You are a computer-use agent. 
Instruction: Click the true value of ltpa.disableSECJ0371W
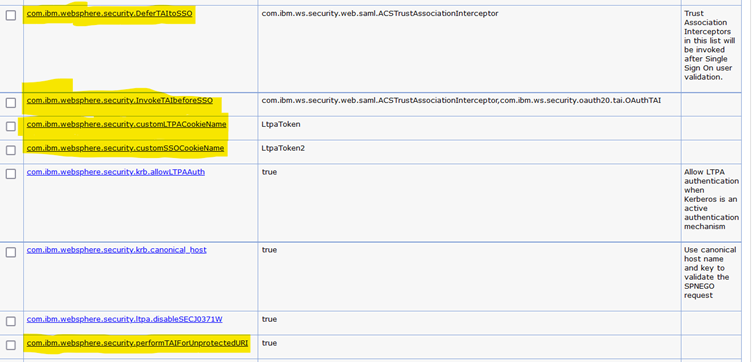click(269, 319)
